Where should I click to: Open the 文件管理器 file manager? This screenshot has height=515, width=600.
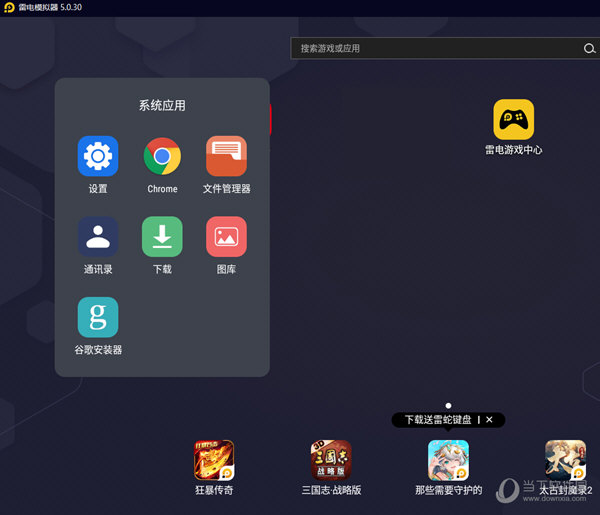pos(226,156)
